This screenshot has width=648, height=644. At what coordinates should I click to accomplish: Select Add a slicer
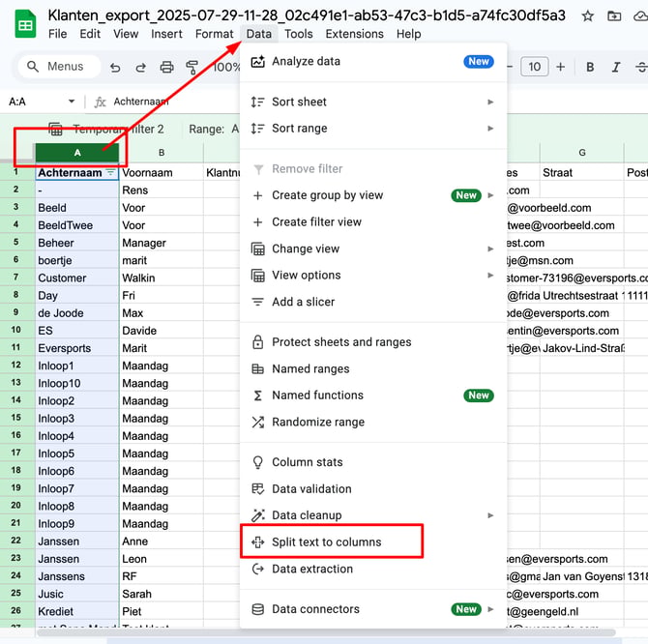pos(373,302)
